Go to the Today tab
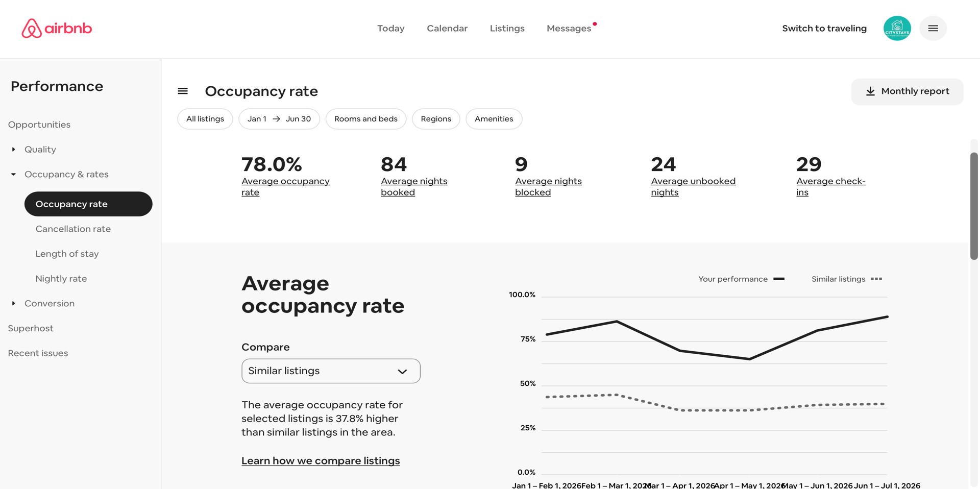The image size is (980, 489). 391,29
